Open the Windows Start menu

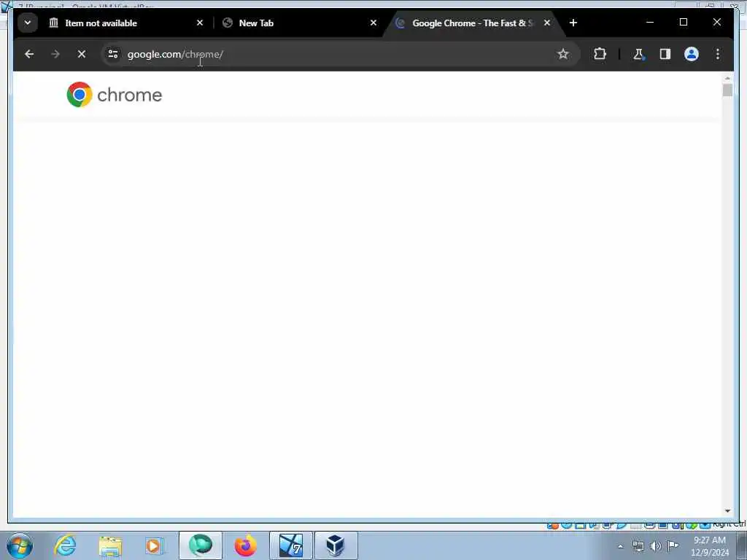(x=20, y=545)
